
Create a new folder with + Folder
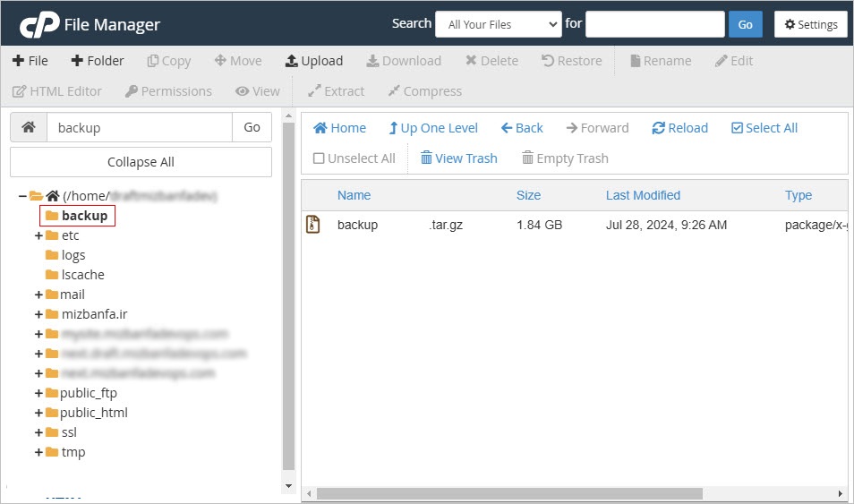pos(98,61)
